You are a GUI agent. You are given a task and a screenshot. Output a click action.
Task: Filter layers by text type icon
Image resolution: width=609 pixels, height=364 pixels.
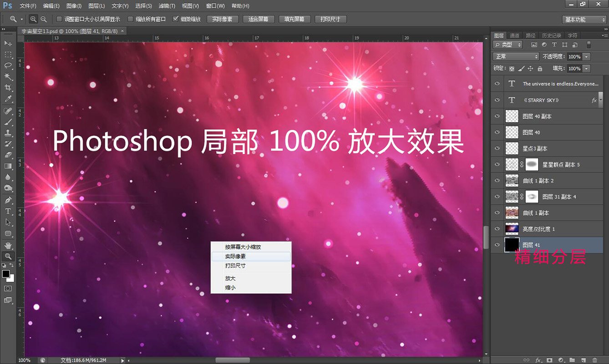click(x=554, y=45)
